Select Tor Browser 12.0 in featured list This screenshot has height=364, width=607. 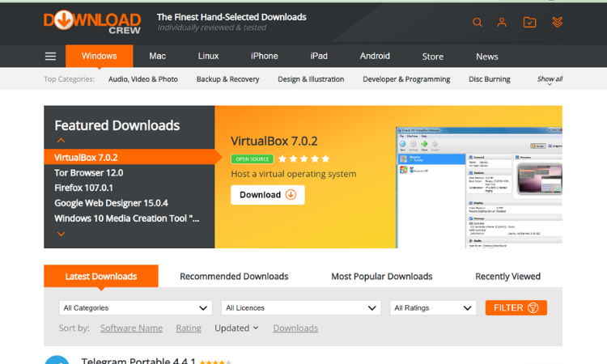point(89,172)
